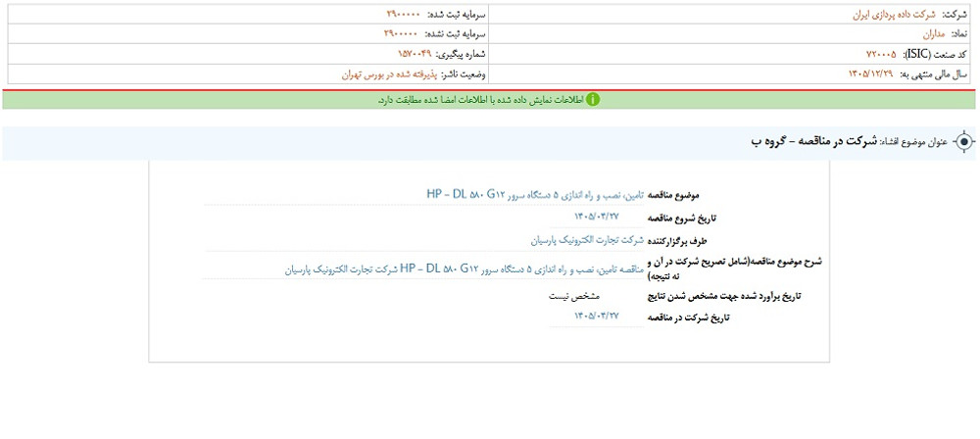Click the tender start date field
The width and height of the screenshot is (980, 439).
[596, 217]
